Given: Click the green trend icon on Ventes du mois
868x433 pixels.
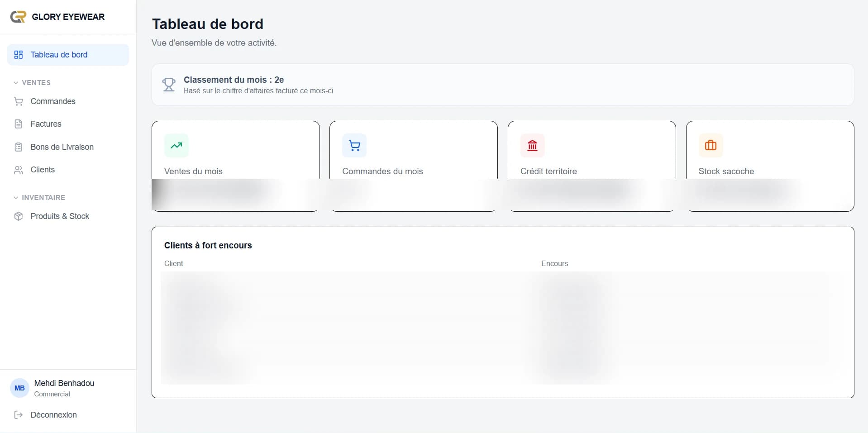Looking at the screenshot, I should (176, 145).
